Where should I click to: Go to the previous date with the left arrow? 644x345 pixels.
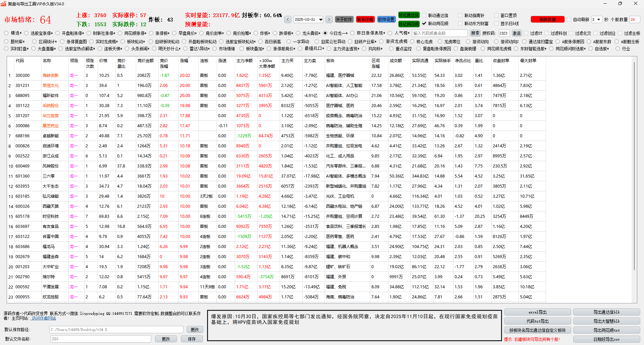click(288, 19)
